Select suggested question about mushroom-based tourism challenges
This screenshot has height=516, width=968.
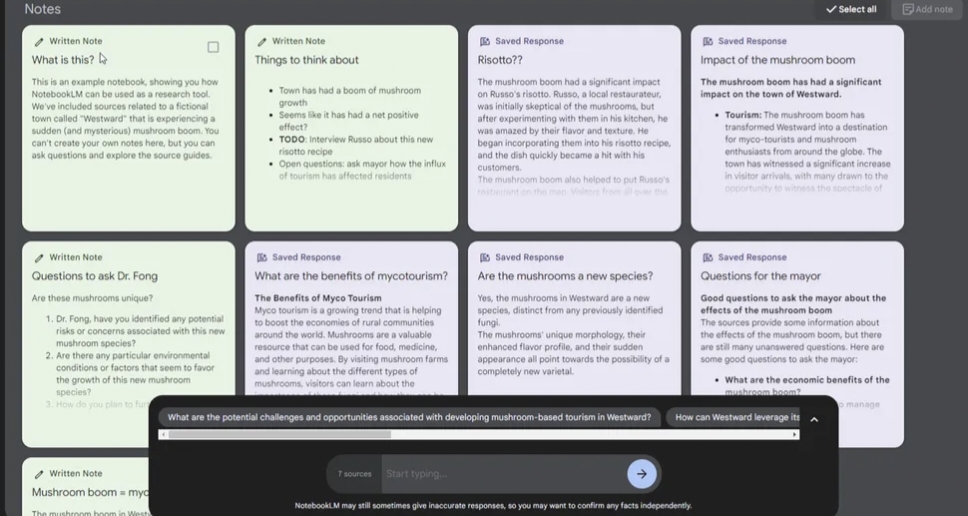(409, 418)
